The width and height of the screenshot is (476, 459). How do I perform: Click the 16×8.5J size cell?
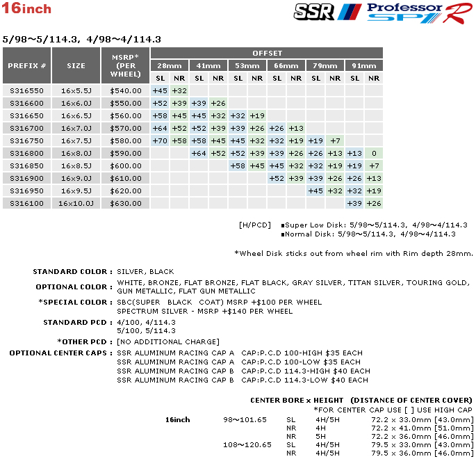click(76, 166)
